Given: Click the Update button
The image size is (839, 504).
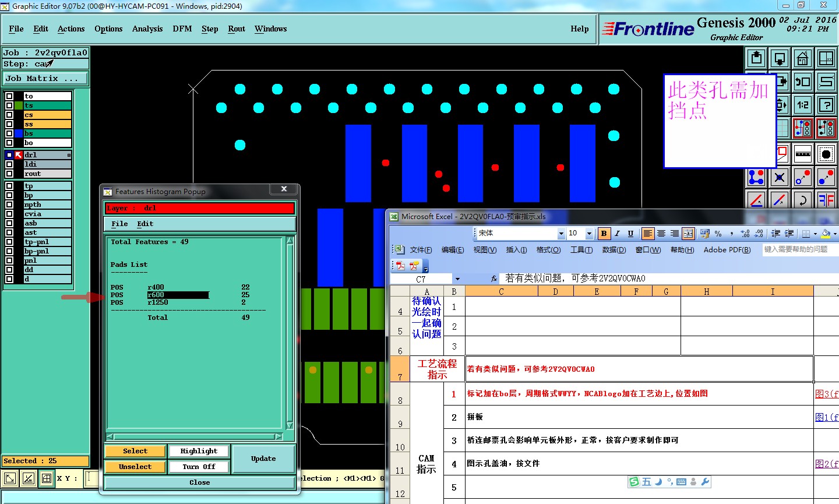Looking at the screenshot, I should coord(263,459).
